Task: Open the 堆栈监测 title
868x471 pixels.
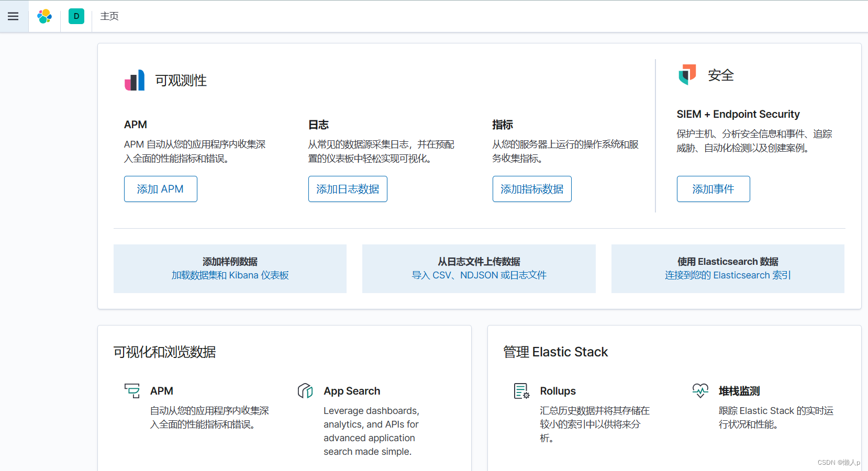Action: pyautogui.click(x=739, y=391)
